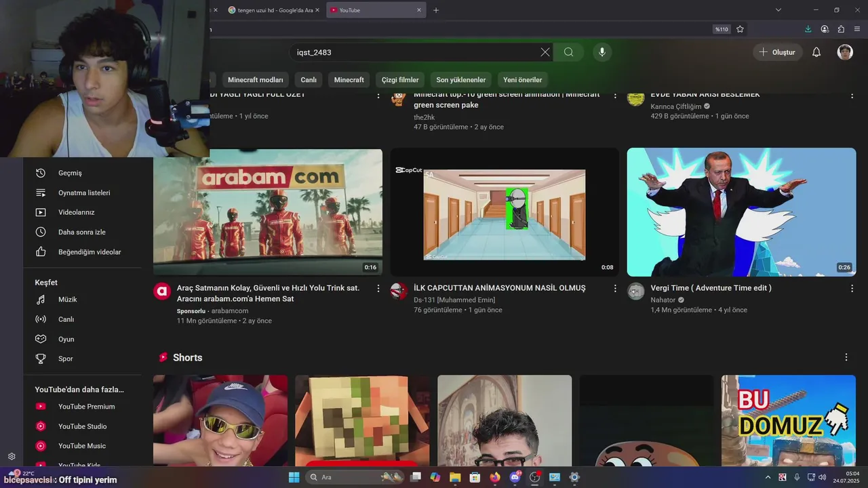Image resolution: width=868 pixels, height=488 pixels.
Task: Open the account avatar menu
Action: tap(845, 52)
